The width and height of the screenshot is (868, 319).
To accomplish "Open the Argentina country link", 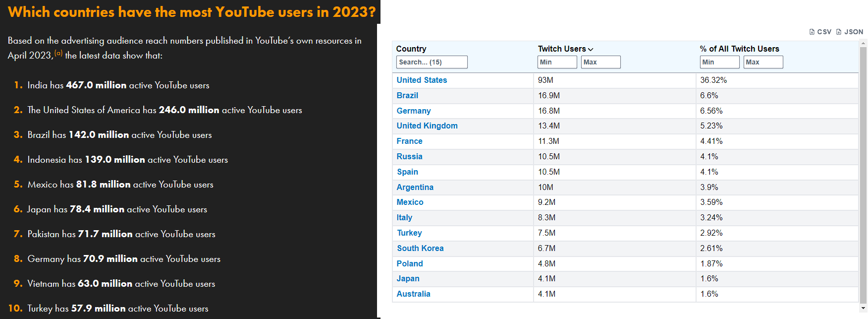I will tap(415, 188).
